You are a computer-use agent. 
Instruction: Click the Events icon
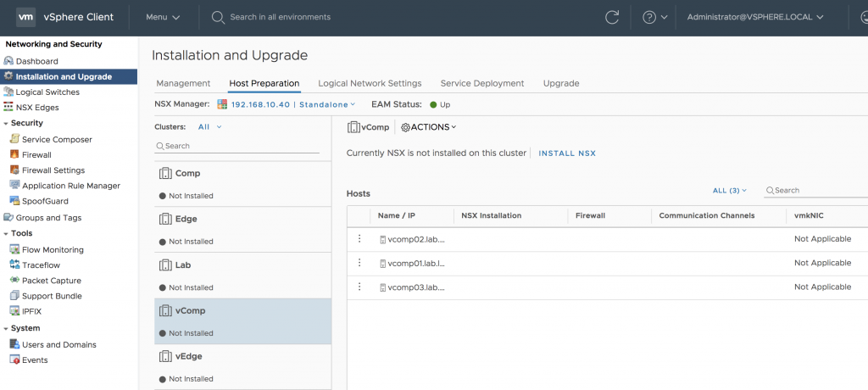point(15,360)
